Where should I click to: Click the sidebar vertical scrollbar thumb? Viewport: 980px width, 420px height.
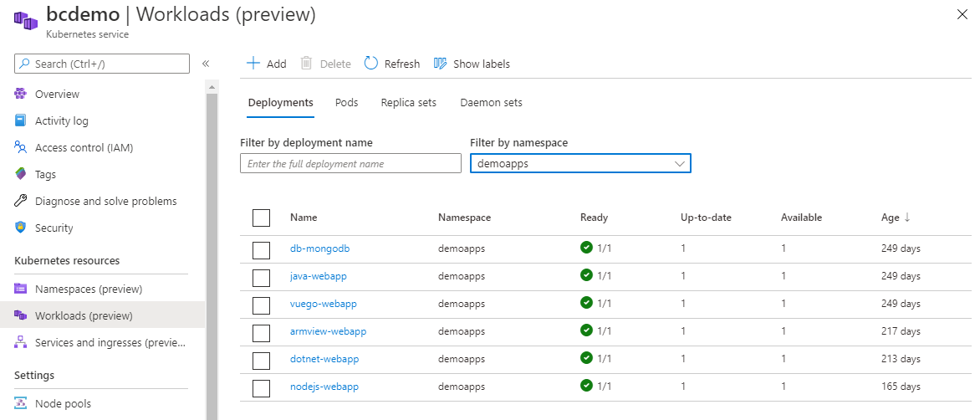[x=212, y=256]
